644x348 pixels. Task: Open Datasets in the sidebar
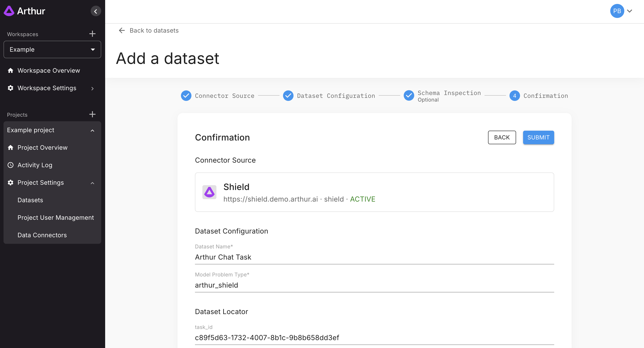pos(30,200)
